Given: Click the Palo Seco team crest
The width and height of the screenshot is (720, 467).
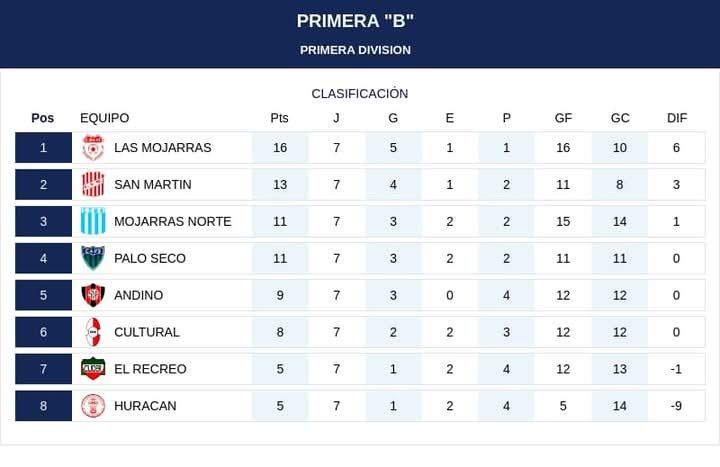Looking at the screenshot, I should [x=93, y=258].
